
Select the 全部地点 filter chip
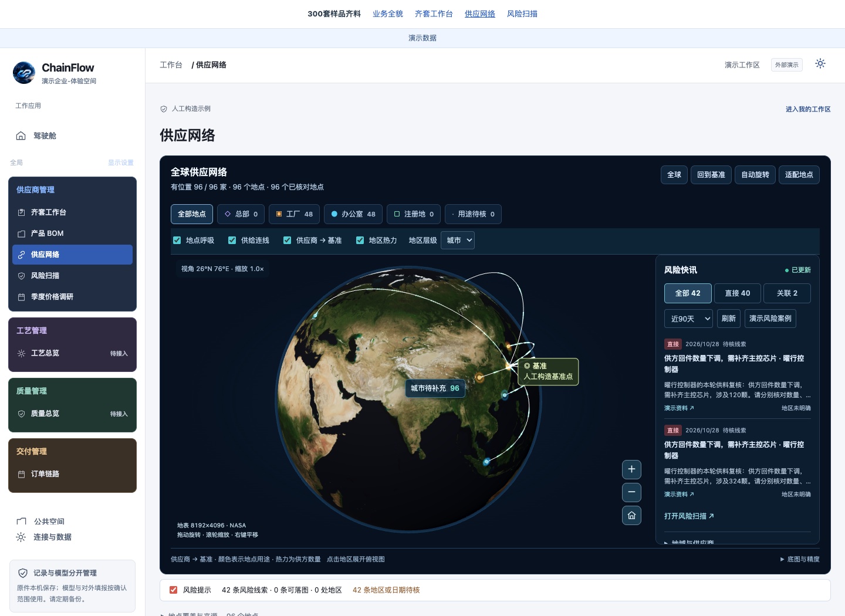click(x=192, y=214)
